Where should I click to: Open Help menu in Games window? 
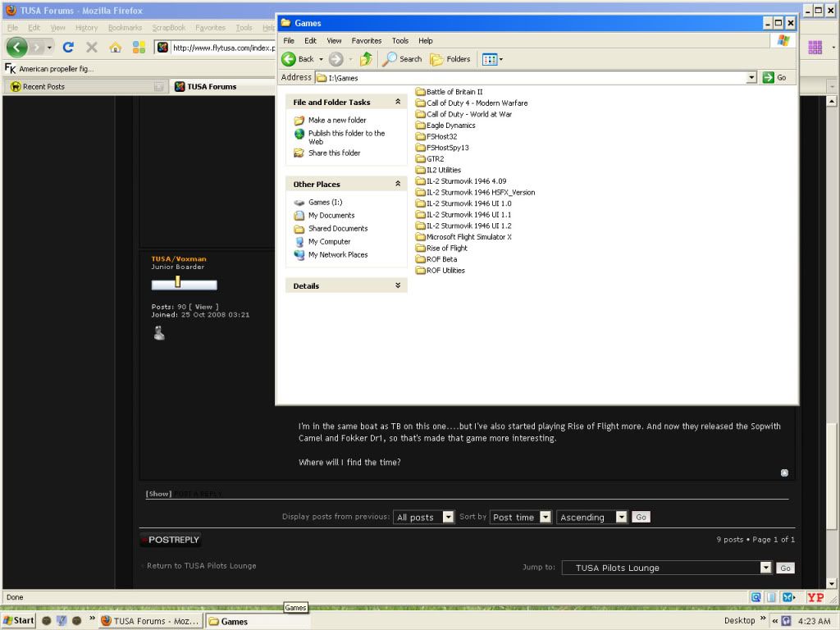click(x=426, y=41)
